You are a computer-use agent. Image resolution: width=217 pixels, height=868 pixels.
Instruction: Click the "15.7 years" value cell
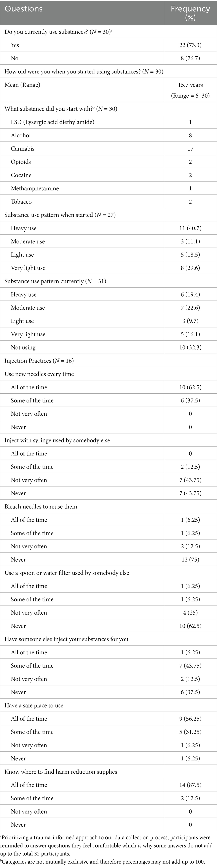pyautogui.click(x=190, y=85)
